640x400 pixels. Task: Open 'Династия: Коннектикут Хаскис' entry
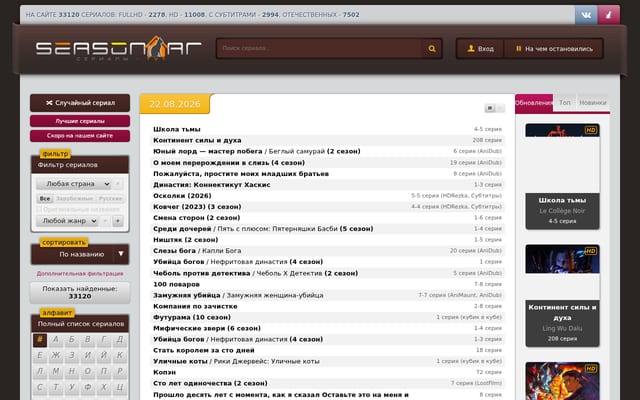click(x=212, y=184)
